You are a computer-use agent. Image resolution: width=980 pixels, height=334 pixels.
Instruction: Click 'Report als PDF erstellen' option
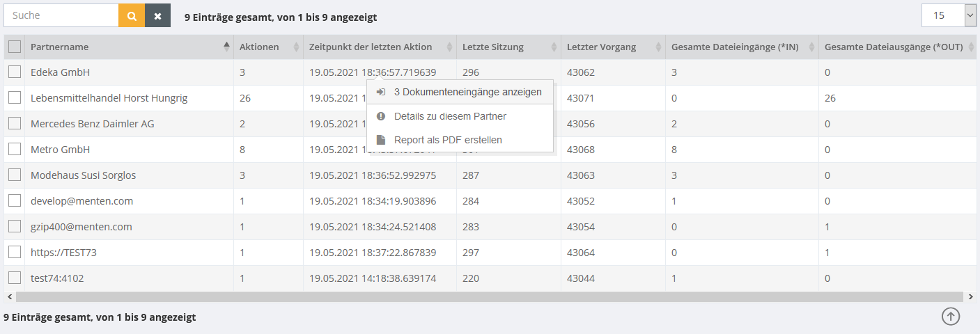[x=447, y=140]
